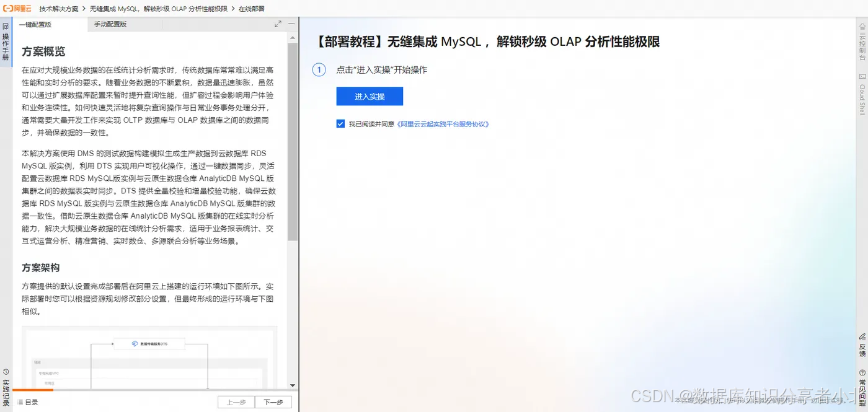Image resolution: width=868 pixels, height=412 pixels.
Task: Click the 在线部署 breadcrumb item
Action: pyautogui.click(x=252, y=9)
